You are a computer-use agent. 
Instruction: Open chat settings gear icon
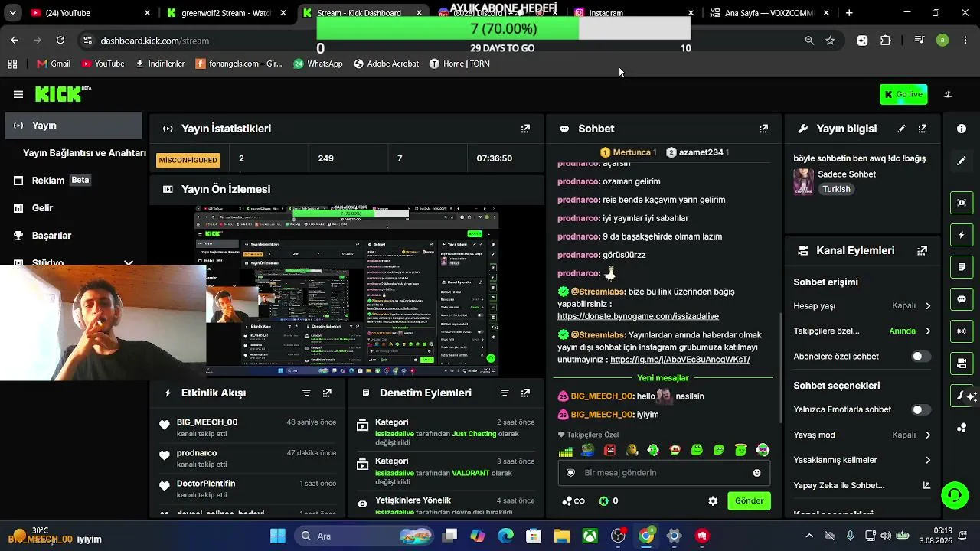click(713, 501)
